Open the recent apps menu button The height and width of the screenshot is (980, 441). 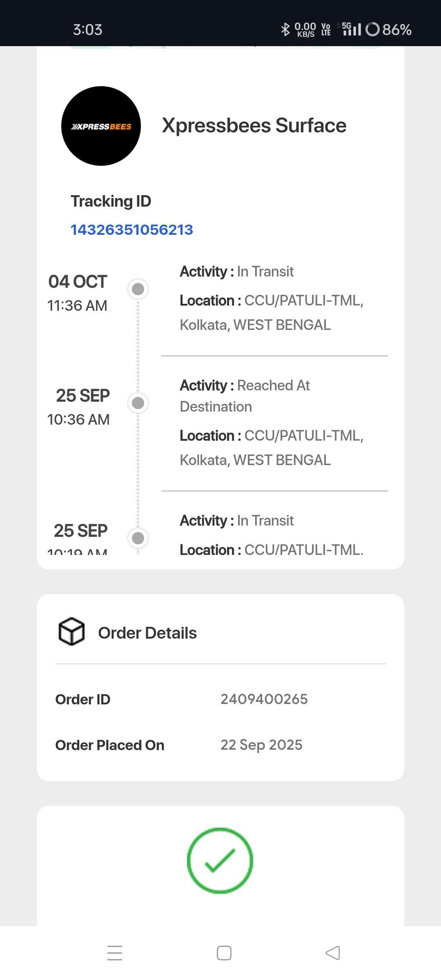pos(115,953)
